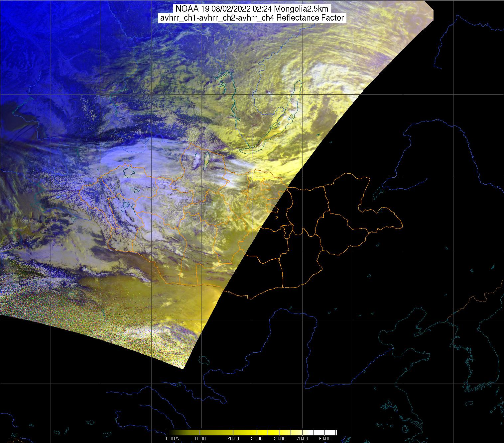504x443 pixels.
Task: Click the 50.00 label on the color scale
Action: click(x=280, y=438)
